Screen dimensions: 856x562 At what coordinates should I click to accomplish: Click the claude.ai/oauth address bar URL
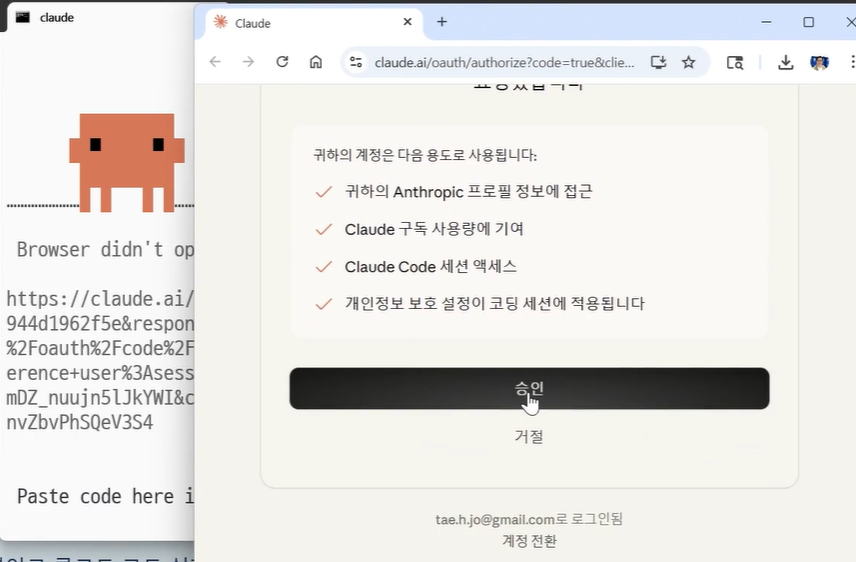(x=504, y=63)
